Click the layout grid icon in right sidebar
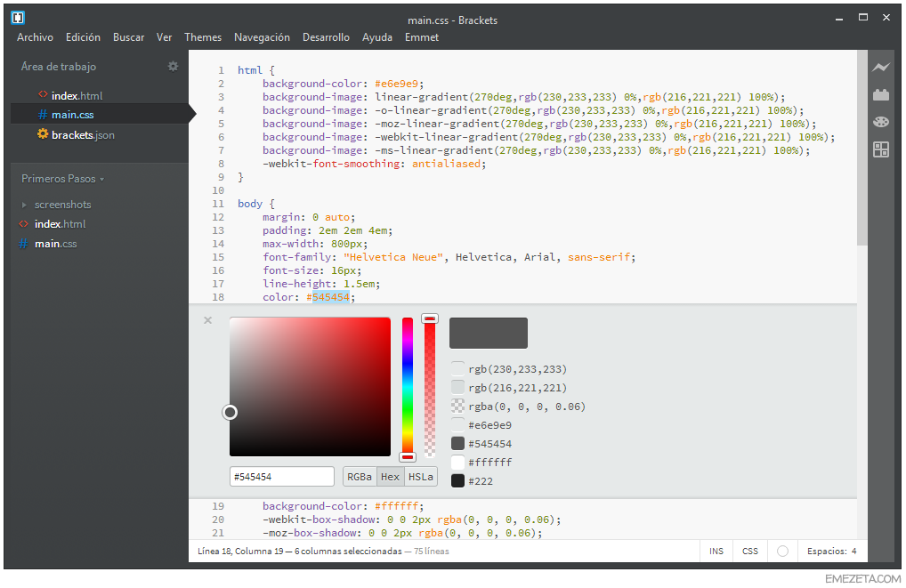 (880, 149)
